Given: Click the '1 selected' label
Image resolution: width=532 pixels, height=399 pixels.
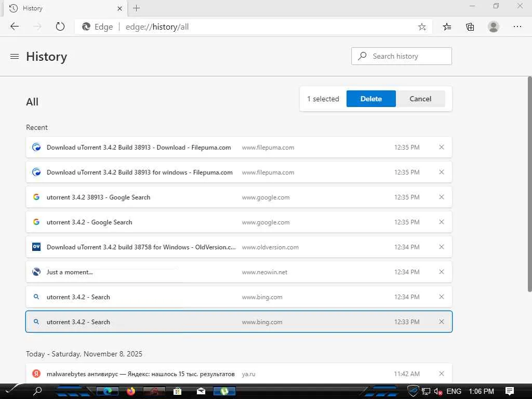Looking at the screenshot, I should click(323, 99).
